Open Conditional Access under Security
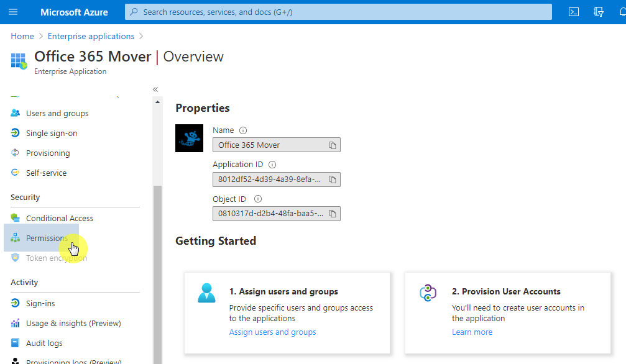Screen dimensions: 626x364 pos(60,218)
